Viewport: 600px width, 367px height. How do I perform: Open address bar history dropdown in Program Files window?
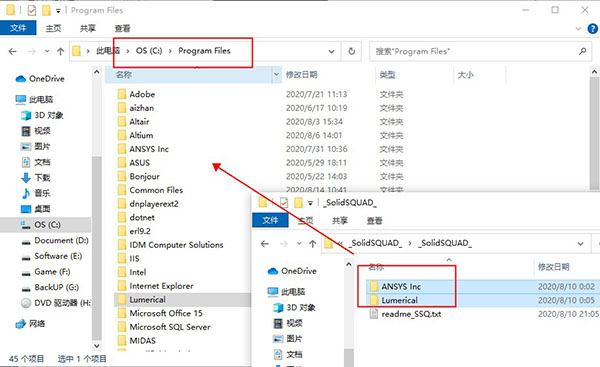click(331, 51)
